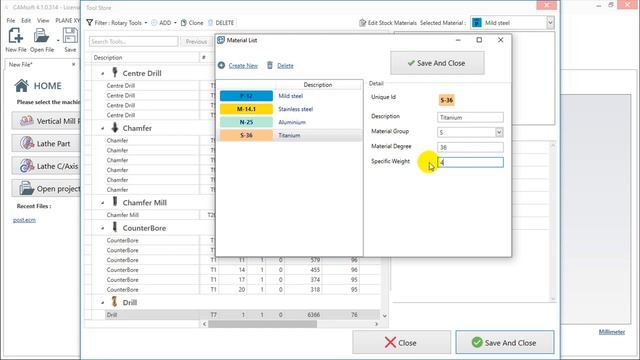Click Save And Close in Material List
Screen dimensions: 640x360
tap(437, 63)
